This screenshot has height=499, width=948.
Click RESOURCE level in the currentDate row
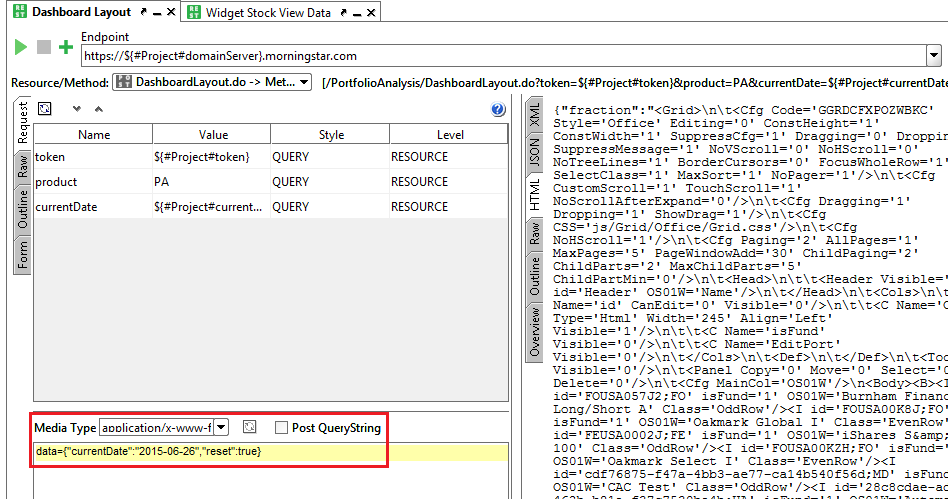(x=449, y=206)
